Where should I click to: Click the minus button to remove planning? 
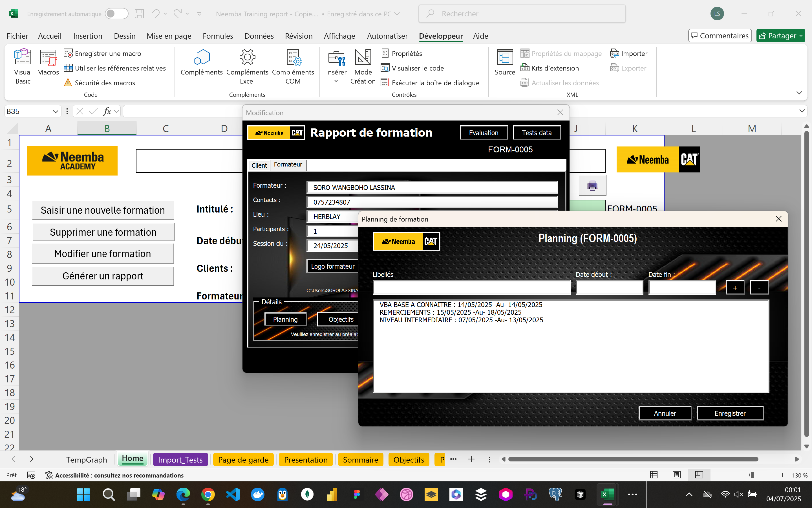click(759, 288)
